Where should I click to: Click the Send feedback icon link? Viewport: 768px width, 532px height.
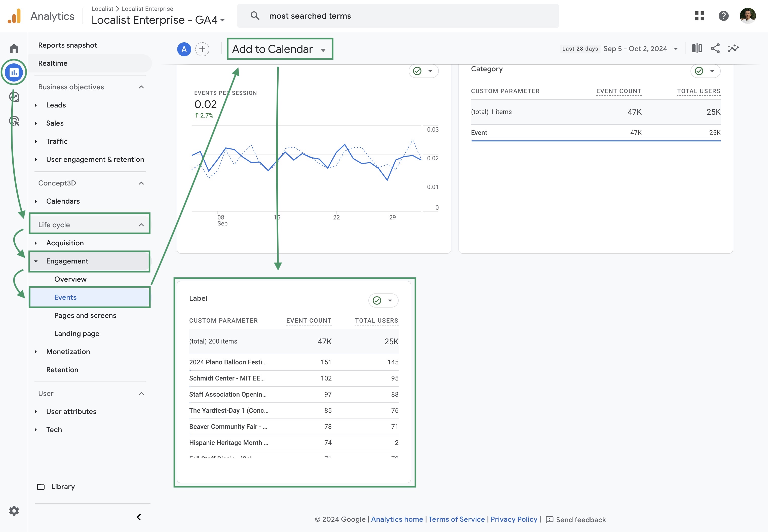(x=576, y=519)
